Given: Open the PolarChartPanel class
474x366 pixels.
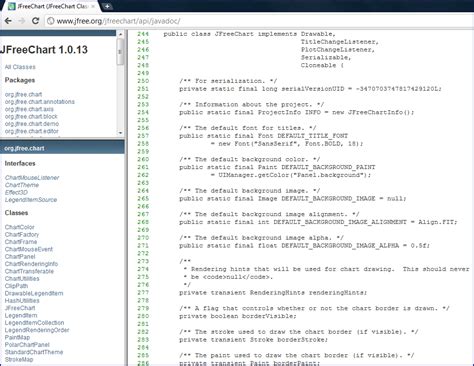Looking at the screenshot, I should 27,345.
